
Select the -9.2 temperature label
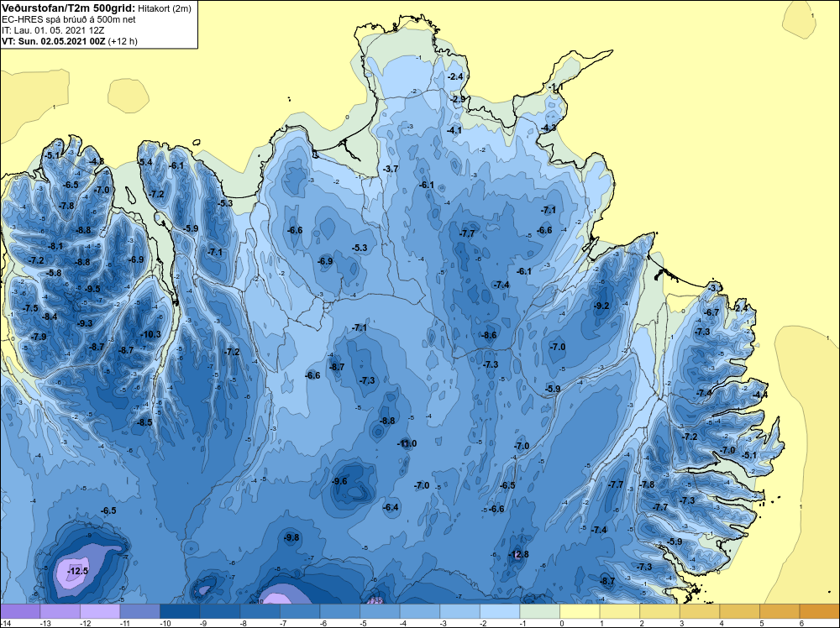[x=601, y=306]
